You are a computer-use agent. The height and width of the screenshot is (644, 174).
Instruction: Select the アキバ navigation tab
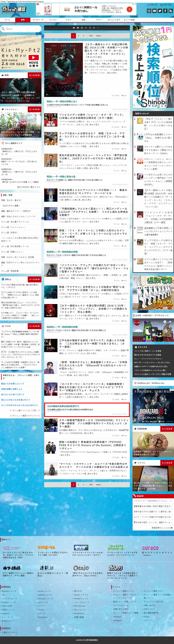[99, 20]
